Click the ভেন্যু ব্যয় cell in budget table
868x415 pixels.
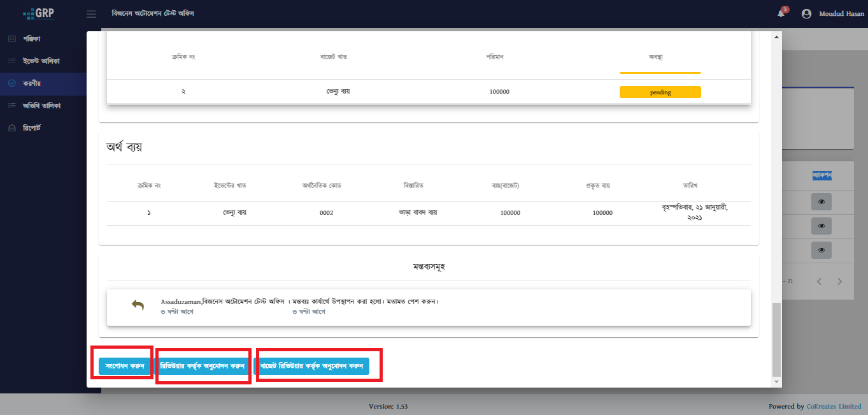pyautogui.click(x=338, y=92)
